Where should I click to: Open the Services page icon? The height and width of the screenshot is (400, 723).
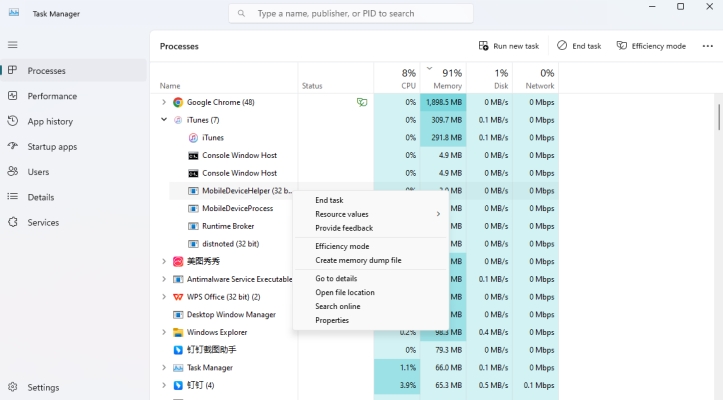tap(13, 222)
